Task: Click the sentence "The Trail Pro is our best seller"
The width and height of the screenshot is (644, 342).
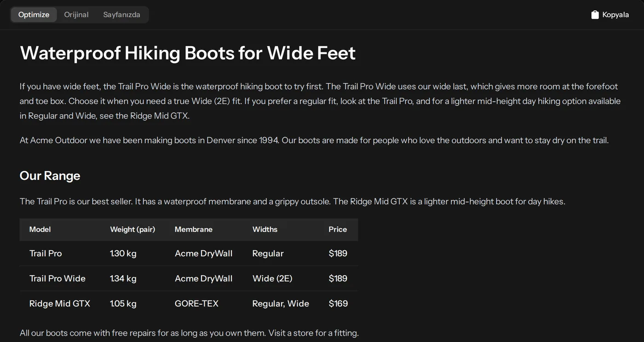Action: click(x=76, y=201)
